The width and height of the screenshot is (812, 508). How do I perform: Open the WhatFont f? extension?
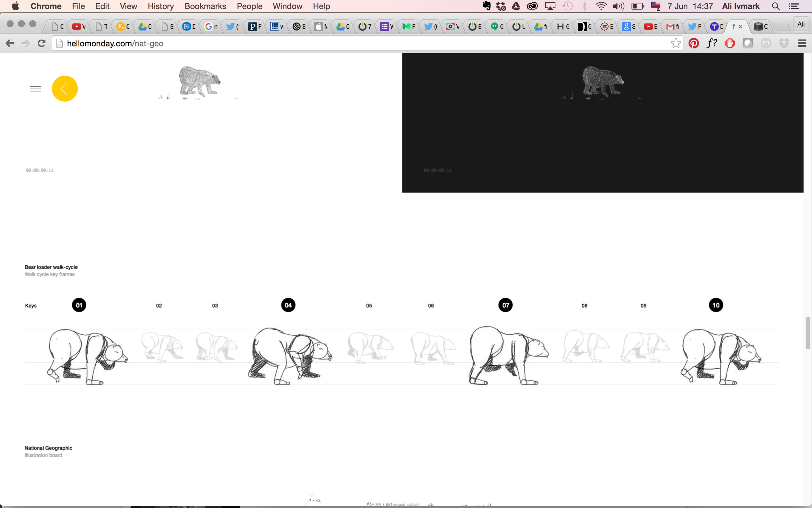click(x=712, y=43)
